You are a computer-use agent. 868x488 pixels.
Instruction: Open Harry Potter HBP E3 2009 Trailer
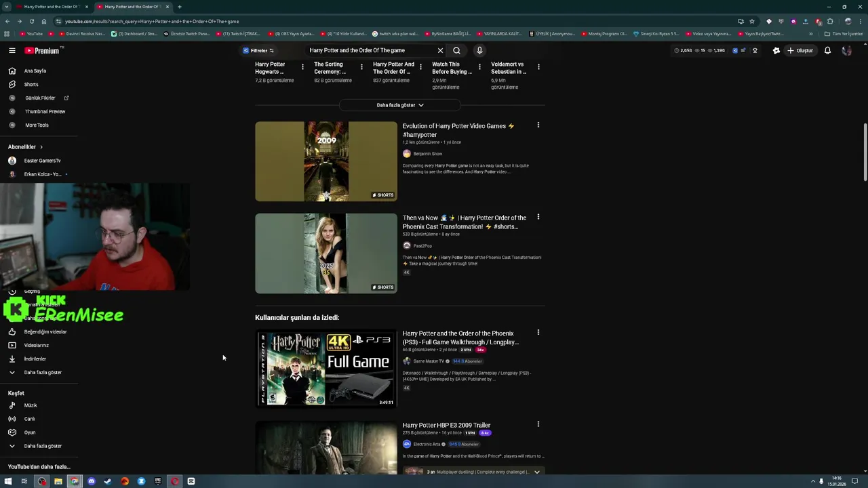(446, 426)
